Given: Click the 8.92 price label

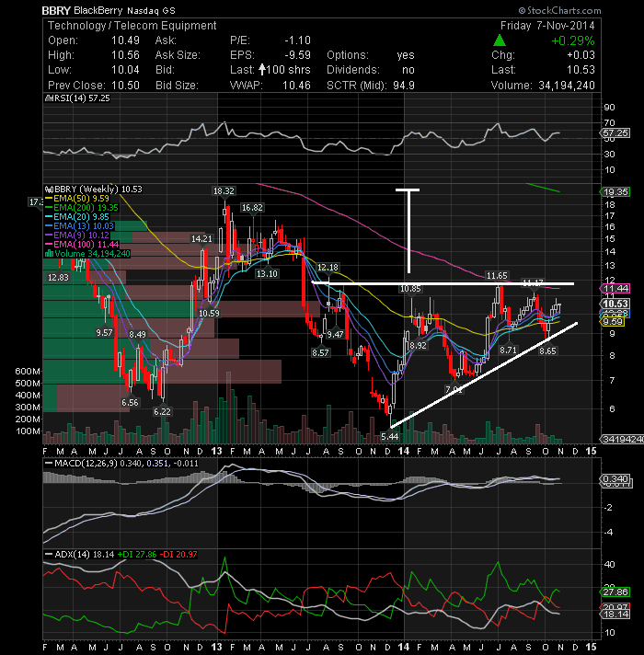Looking at the screenshot, I should [418, 346].
